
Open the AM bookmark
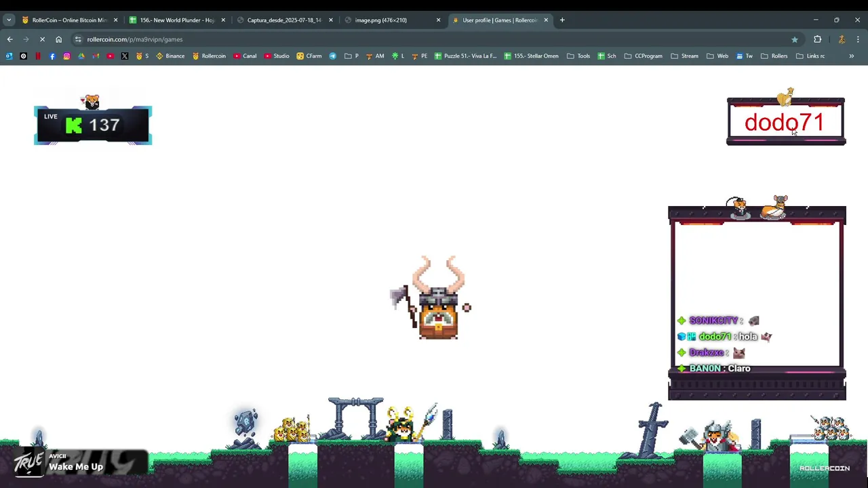coord(375,56)
